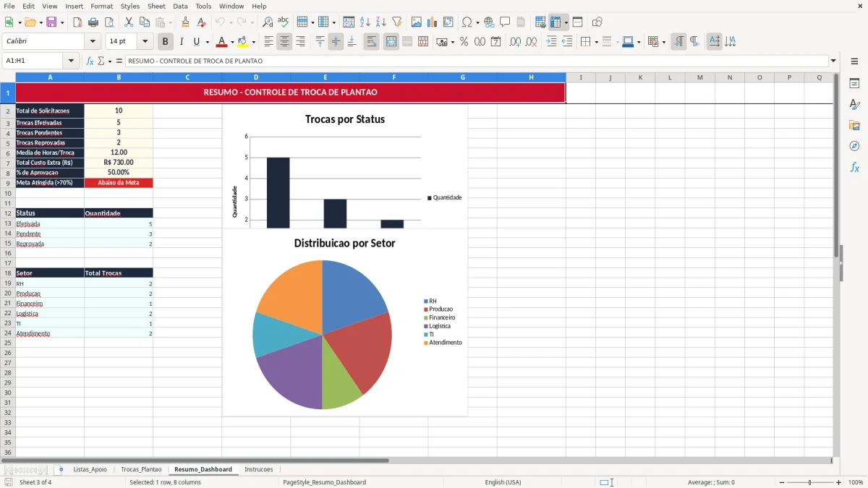The width and height of the screenshot is (868, 488).
Task: Toggle Bold formatting
Action: click(166, 42)
